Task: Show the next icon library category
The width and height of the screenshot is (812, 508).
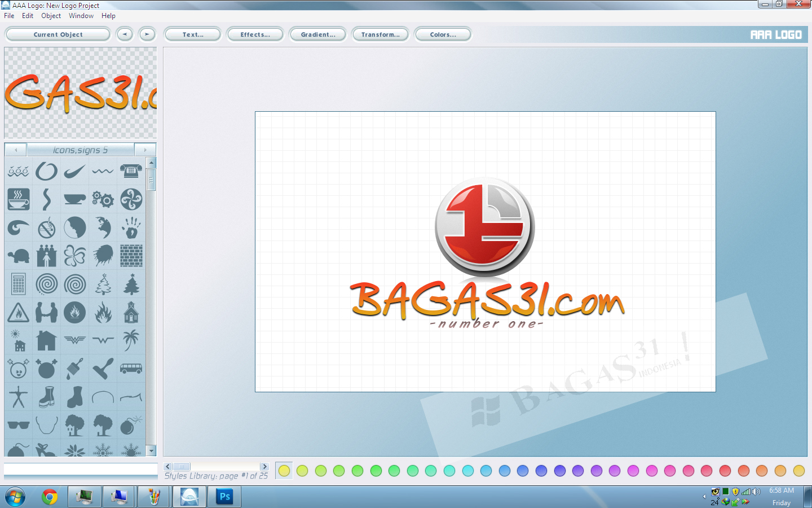Action: [145, 150]
